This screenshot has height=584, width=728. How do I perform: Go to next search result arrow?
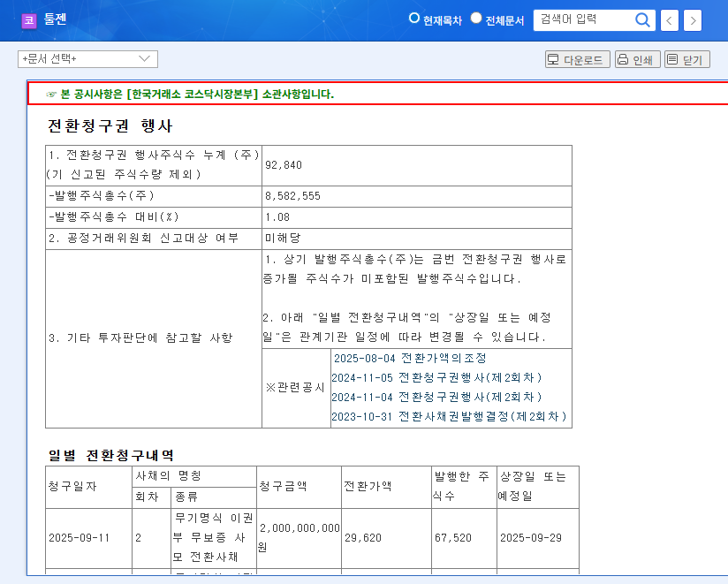693,20
